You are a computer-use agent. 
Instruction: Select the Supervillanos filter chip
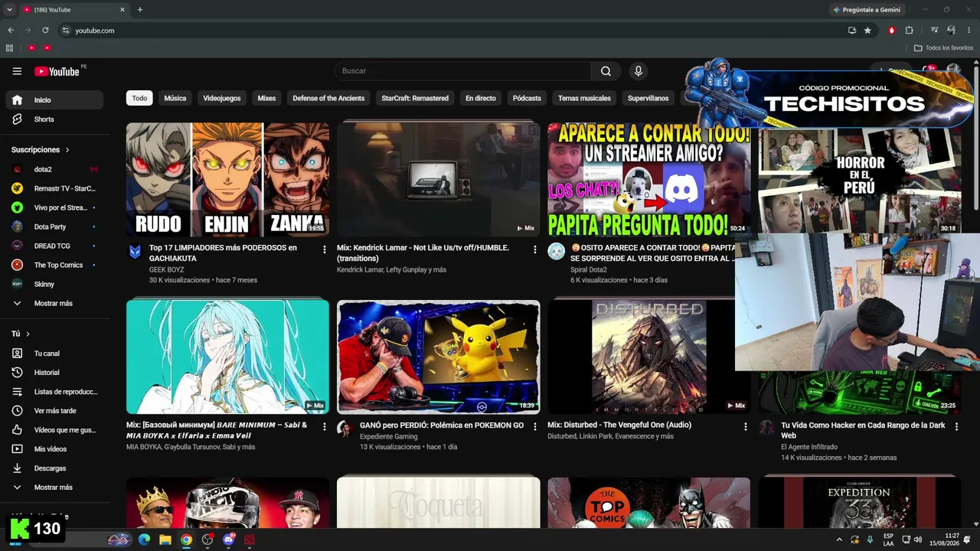point(648,98)
